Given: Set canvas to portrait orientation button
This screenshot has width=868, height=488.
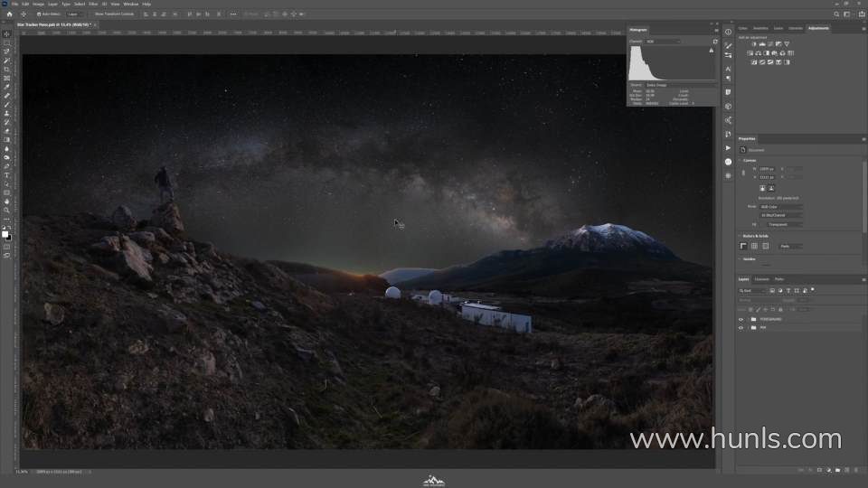Looking at the screenshot, I should tap(762, 189).
